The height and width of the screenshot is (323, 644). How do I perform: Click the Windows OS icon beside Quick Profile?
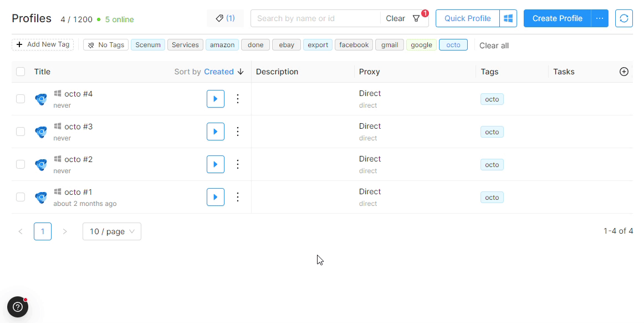[508, 18]
